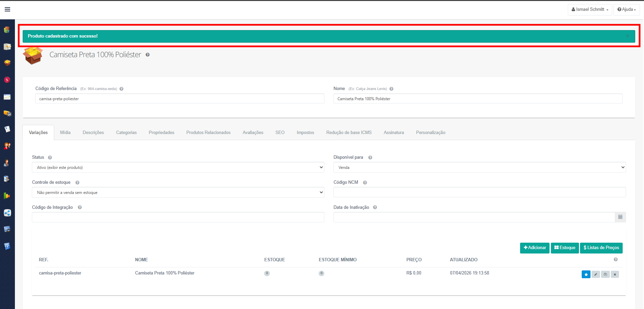Open the hamburger menu in the top bar
The width and height of the screenshot is (644, 309).
click(7, 9)
